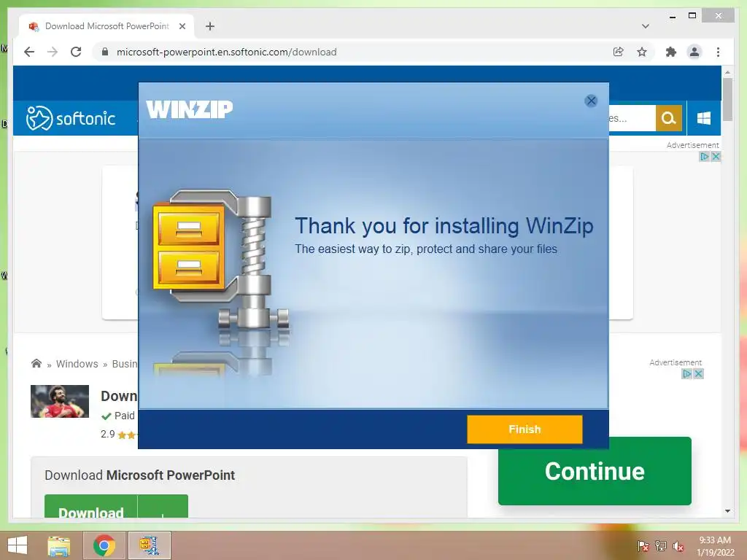The width and height of the screenshot is (747, 560).
Task: Share this page using the share icon
Action: (618, 52)
